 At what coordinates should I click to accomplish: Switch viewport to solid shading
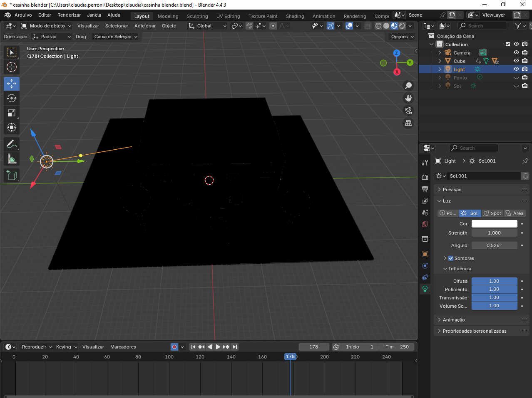386,26
